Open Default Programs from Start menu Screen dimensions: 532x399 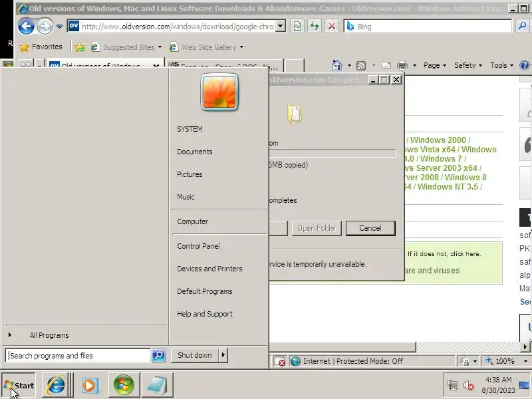click(x=205, y=291)
